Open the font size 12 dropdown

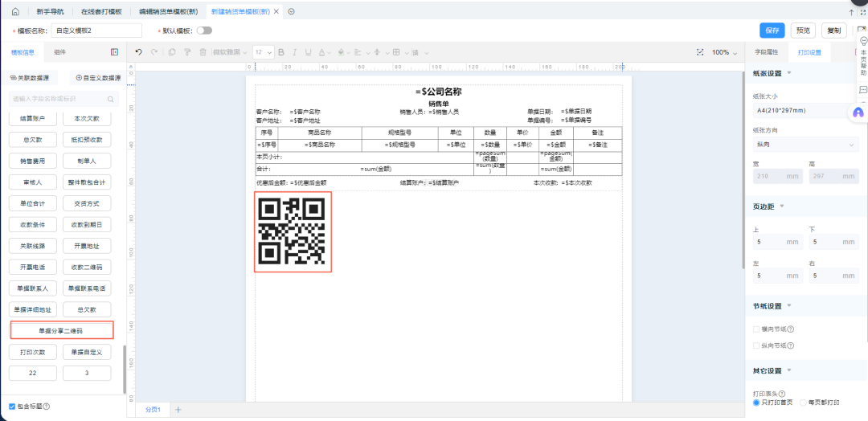[264, 52]
